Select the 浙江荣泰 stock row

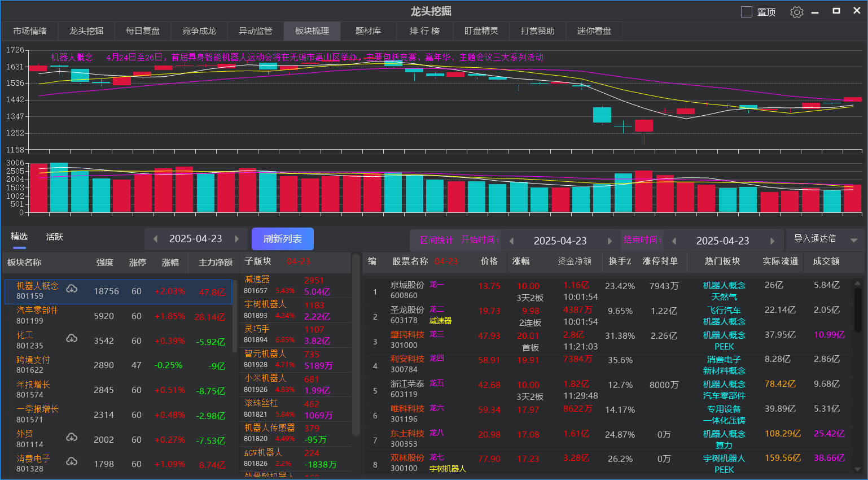pos(607,390)
